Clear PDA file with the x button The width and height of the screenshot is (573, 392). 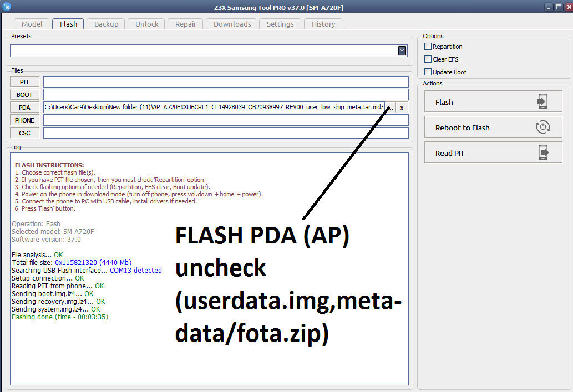pos(402,108)
